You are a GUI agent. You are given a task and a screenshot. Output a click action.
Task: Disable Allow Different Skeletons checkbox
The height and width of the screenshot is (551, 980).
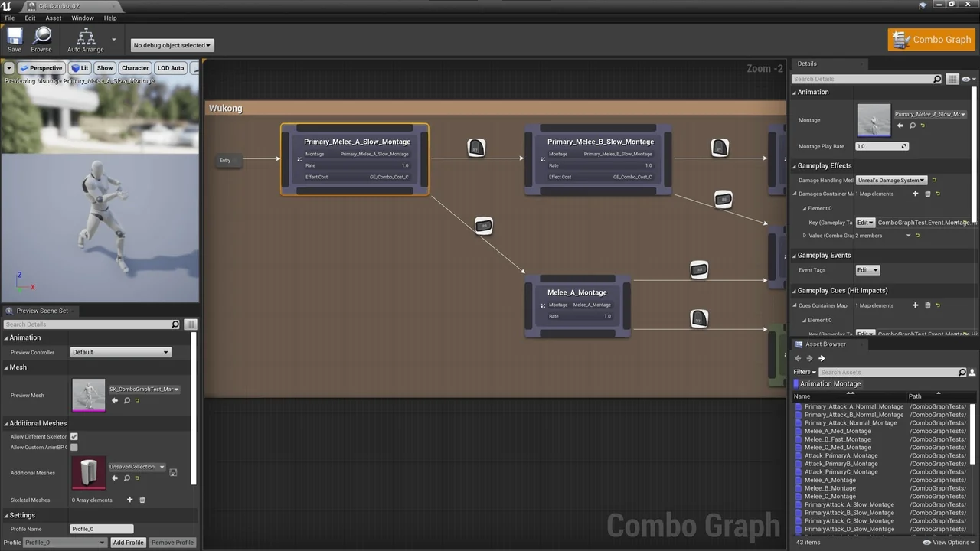(73, 436)
